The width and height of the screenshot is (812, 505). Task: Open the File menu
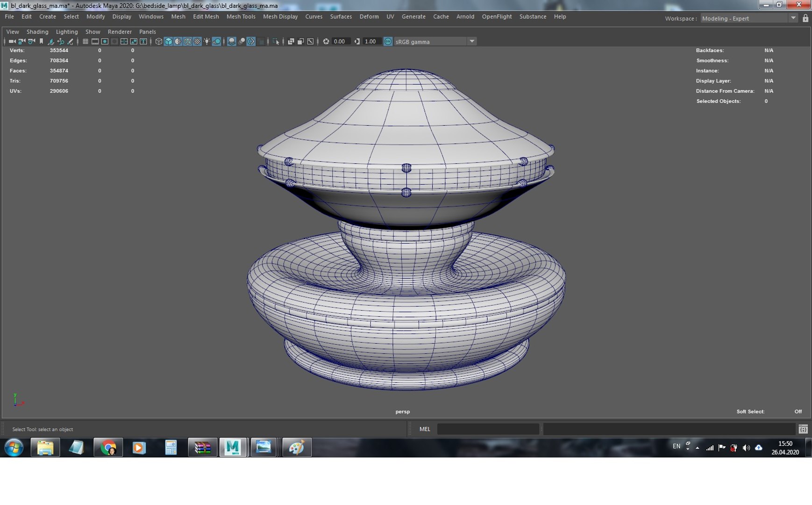click(x=9, y=16)
